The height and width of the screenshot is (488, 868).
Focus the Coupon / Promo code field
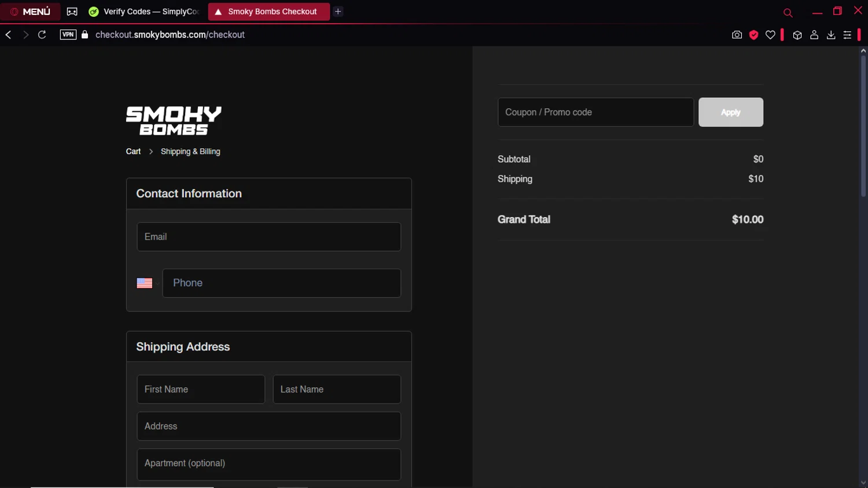tap(595, 112)
